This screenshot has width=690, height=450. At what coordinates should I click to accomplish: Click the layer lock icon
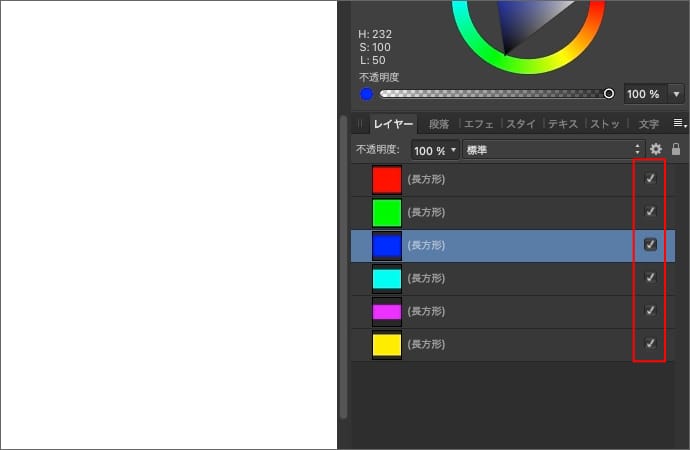tap(676, 150)
